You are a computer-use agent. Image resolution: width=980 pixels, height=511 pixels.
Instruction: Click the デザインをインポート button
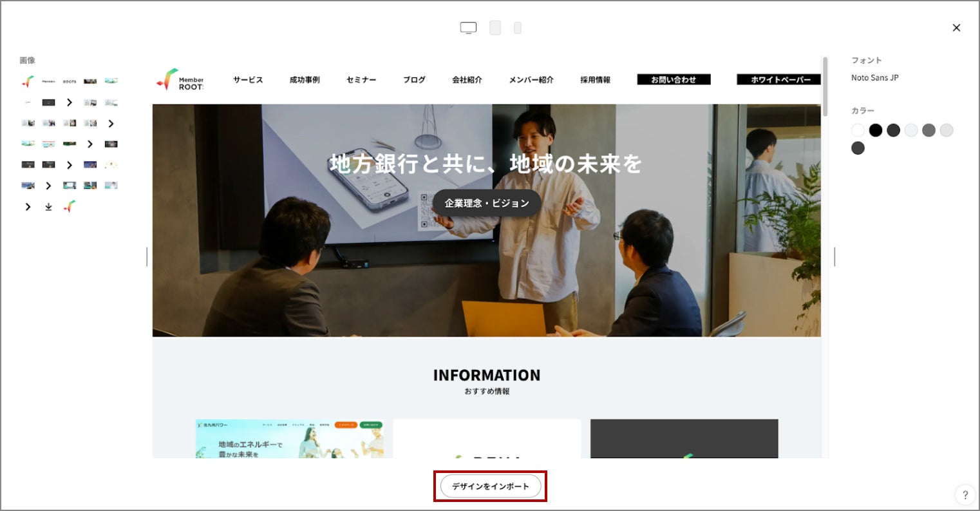pos(490,486)
